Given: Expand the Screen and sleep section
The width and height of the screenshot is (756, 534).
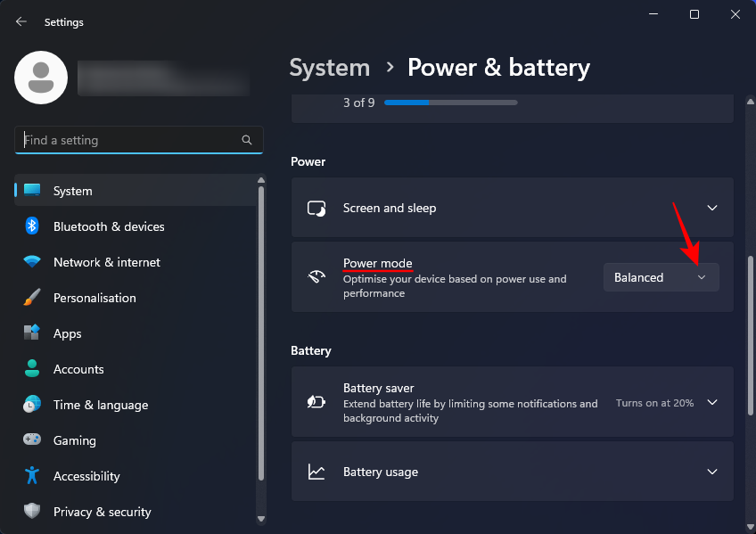Looking at the screenshot, I should point(711,208).
